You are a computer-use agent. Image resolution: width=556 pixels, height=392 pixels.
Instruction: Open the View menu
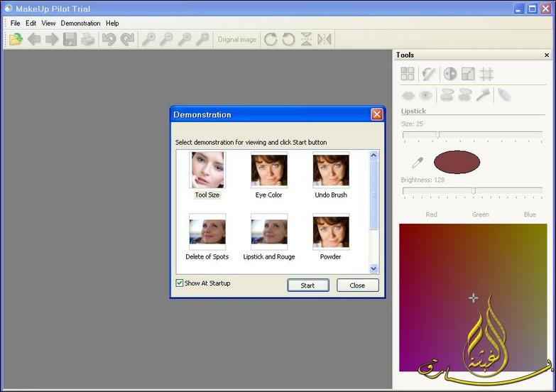pyautogui.click(x=48, y=23)
